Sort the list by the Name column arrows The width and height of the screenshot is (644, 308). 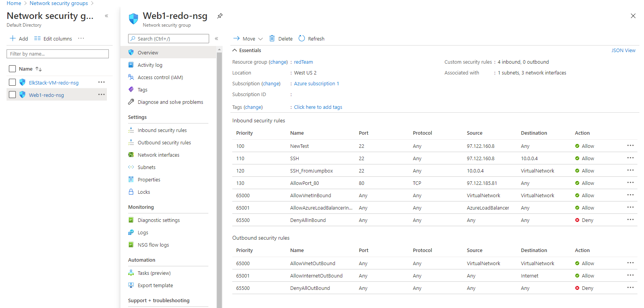pyautogui.click(x=39, y=69)
